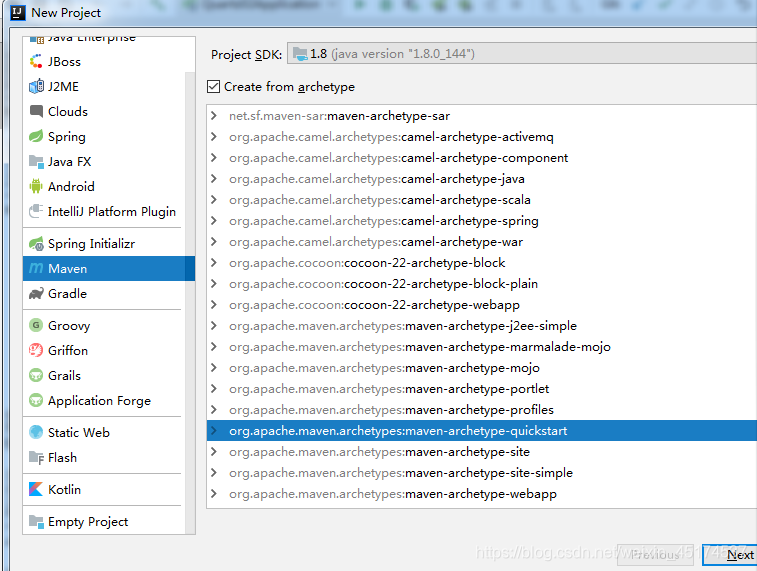
Task: Expand camel-archetype-activemq node
Action: tap(214, 137)
